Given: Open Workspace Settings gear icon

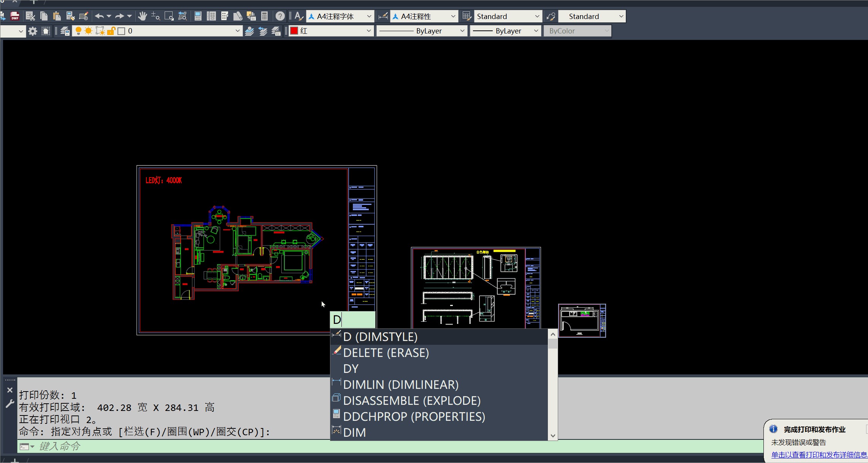Looking at the screenshot, I should 33,31.
